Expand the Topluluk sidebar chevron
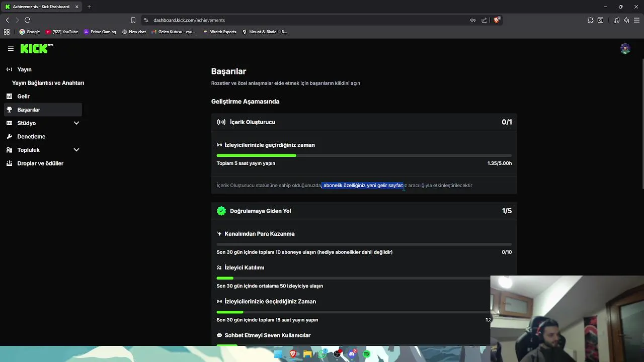 point(76,150)
